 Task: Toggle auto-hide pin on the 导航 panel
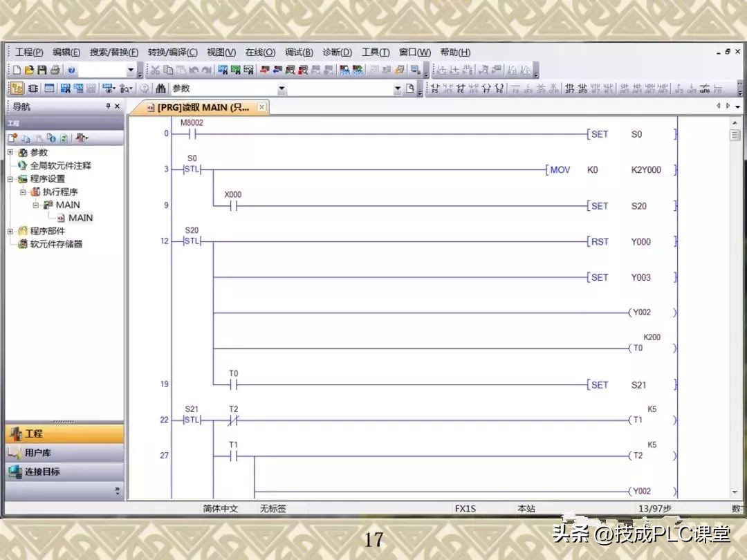(x=107, y=106)
